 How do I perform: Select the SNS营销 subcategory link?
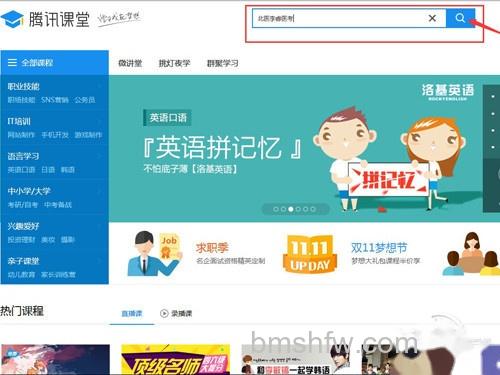pos(55,100)
